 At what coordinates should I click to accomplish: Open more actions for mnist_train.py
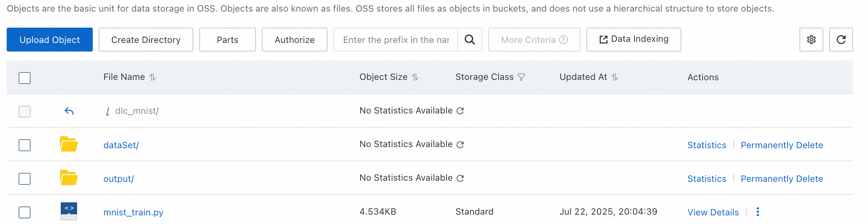point(758,212)
